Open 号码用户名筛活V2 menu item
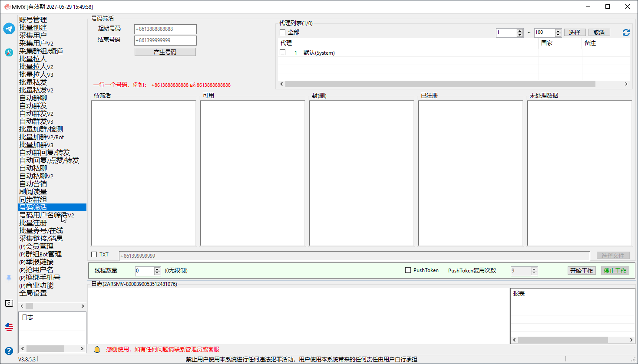The image size is (638, 364). point(46,215)
